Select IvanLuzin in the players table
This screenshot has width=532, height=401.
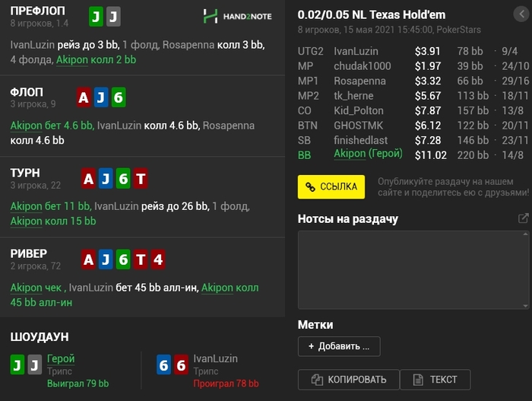click(x=356, y=51)
